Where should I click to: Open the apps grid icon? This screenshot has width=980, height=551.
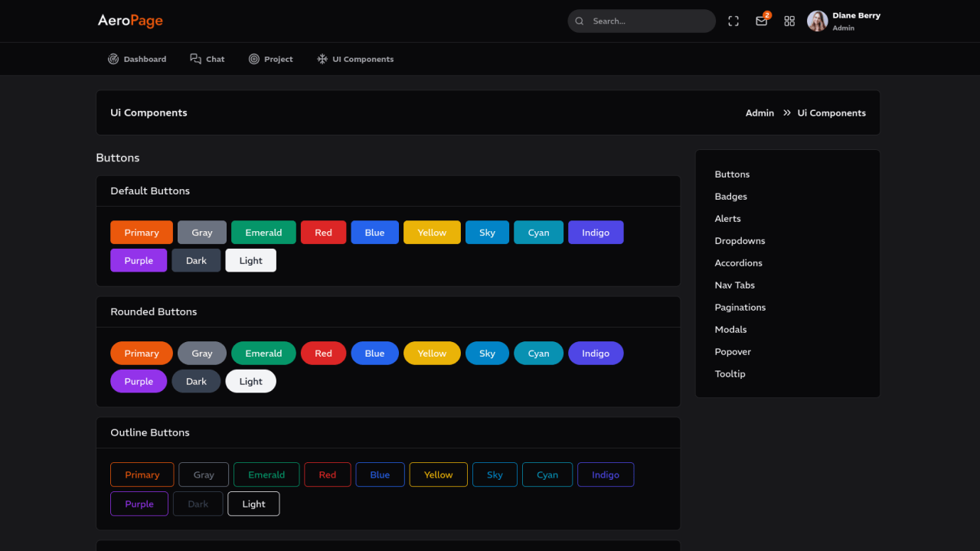coord(789,21)
